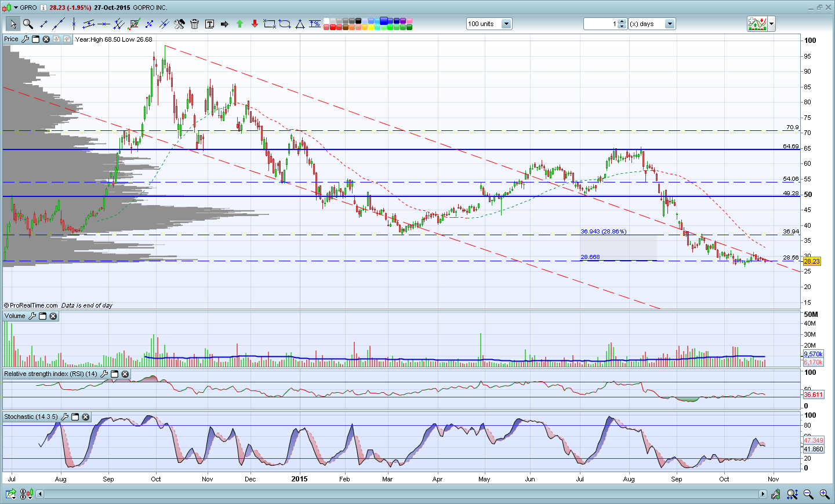
Task: Insert a green up arrow marker
Action: point(239,24)
